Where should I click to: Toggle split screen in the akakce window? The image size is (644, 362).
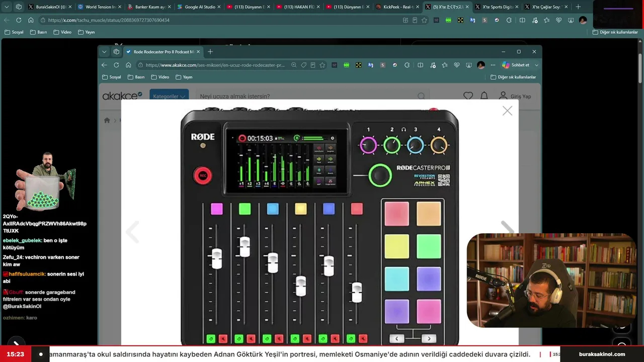420,65
